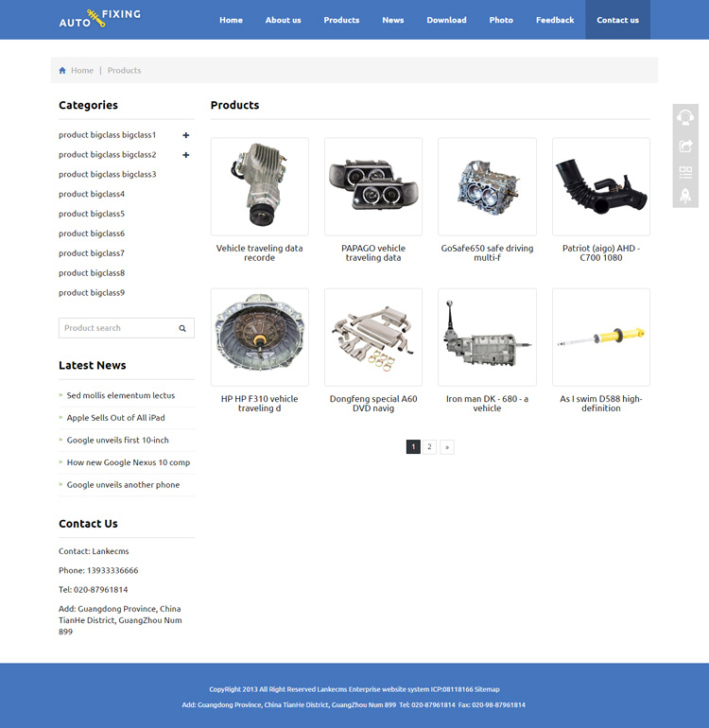Expand product bigclass bigclass2 plus icon
The image size is (709, 728).
[x=185, y=155]
